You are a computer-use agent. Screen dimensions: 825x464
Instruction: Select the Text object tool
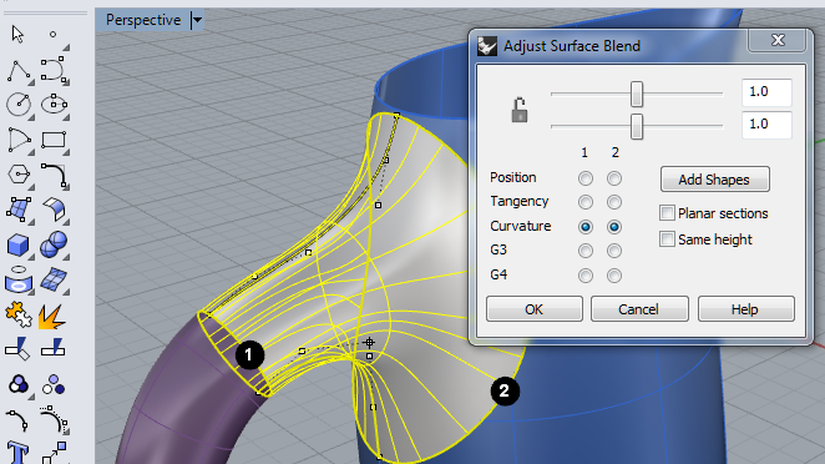coord(18,452)
